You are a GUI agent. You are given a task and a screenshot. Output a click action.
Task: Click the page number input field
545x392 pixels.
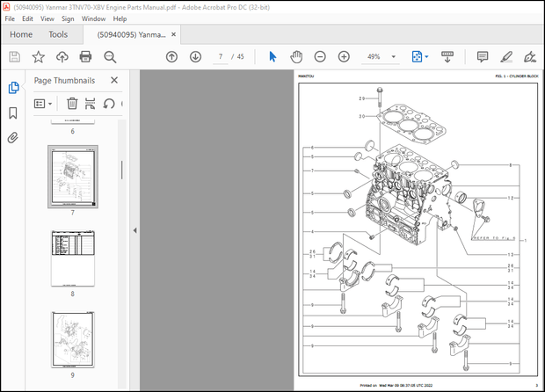(x=221, y=56)
